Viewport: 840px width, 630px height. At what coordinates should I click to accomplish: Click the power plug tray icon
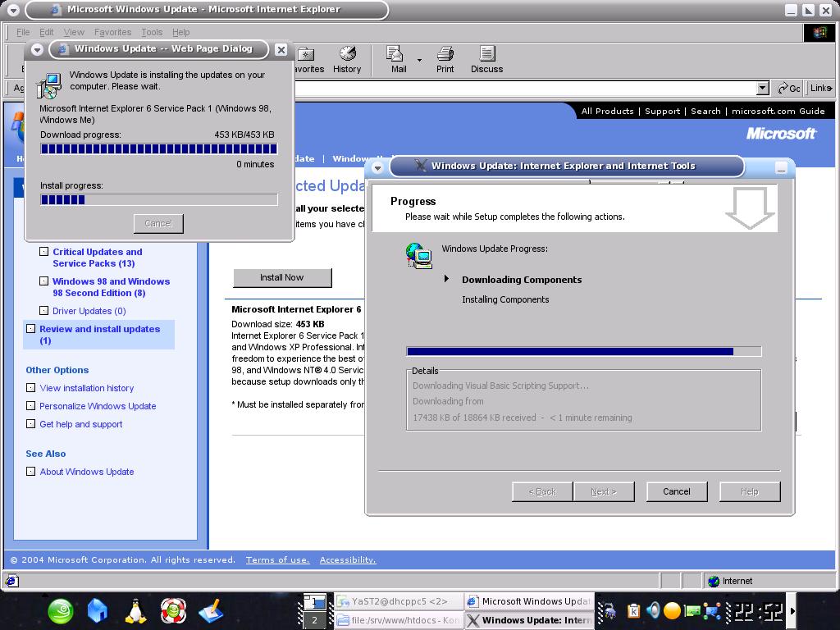[609, 610]
